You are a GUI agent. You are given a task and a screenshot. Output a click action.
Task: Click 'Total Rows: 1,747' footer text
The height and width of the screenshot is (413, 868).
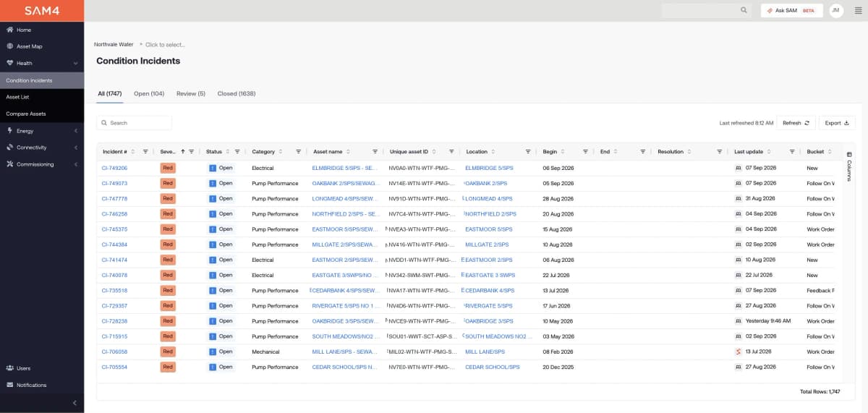[x=820, y=391]
